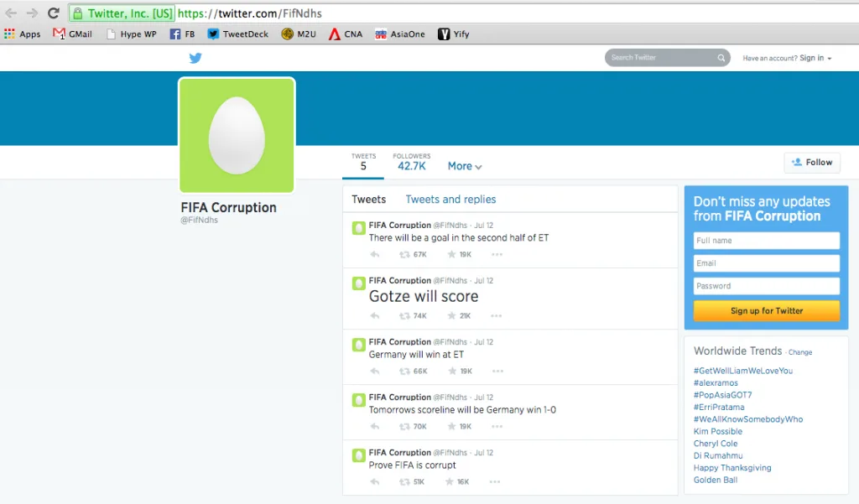
Task: Open the #GetWellLiamWeLoveYou trend
Action: point(742,371)
